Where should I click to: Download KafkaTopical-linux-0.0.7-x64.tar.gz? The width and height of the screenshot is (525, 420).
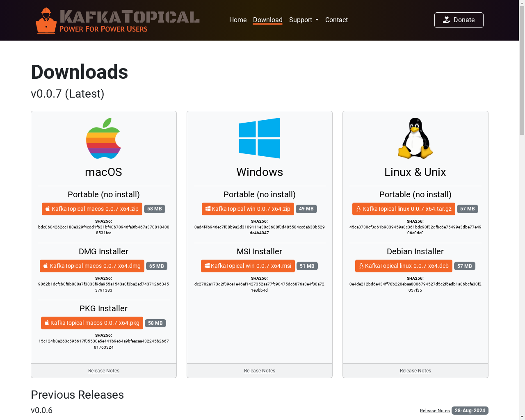click(x=404, y=209)
